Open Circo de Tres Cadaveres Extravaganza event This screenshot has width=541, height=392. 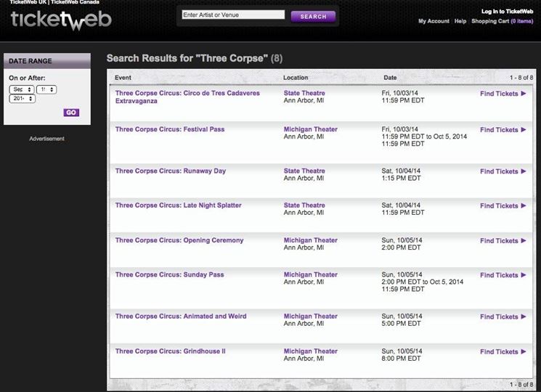click(187, 97)
